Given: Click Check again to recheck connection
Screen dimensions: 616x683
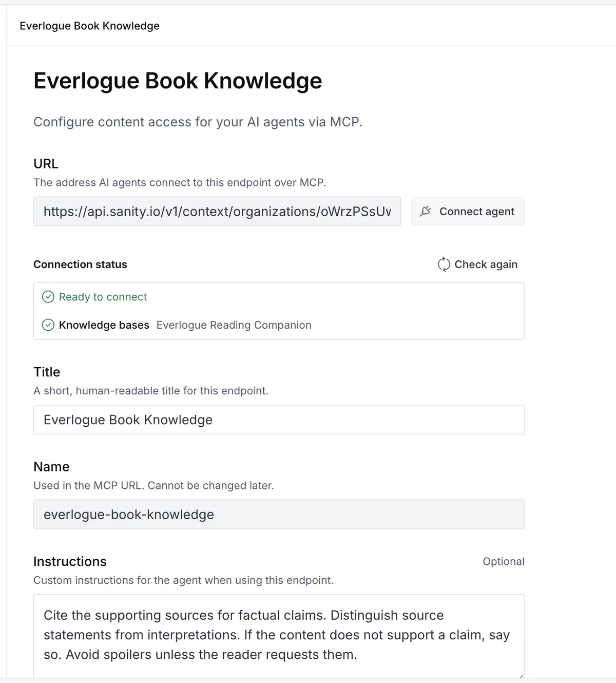Looking at the screenshot, I should point(477,264).
